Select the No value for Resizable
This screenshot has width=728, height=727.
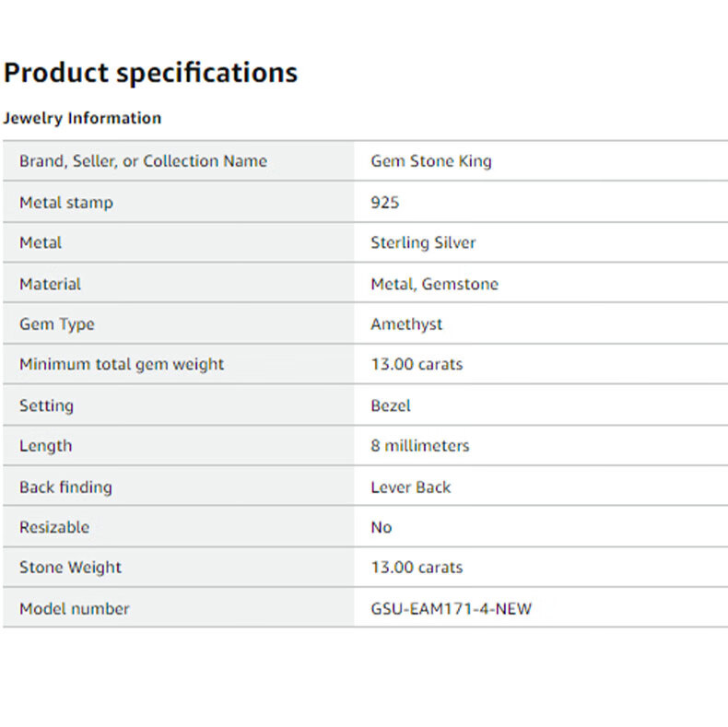pos(382,527)
